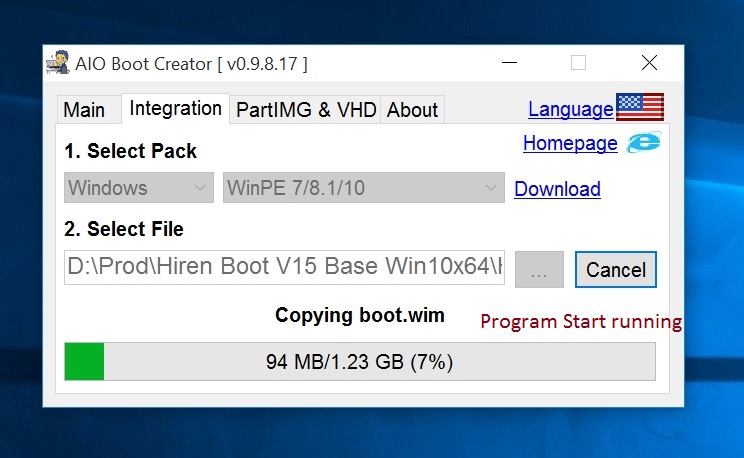Close the AIO Boot Creator window
The image size is (744, 458).
pyautogui.click(x=649, y=62)
